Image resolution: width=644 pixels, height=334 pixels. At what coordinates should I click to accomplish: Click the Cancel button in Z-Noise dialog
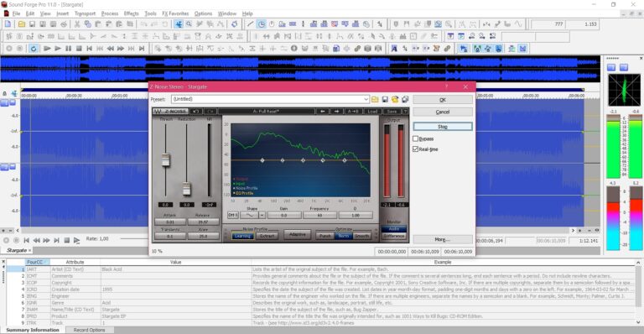(443, 112)
